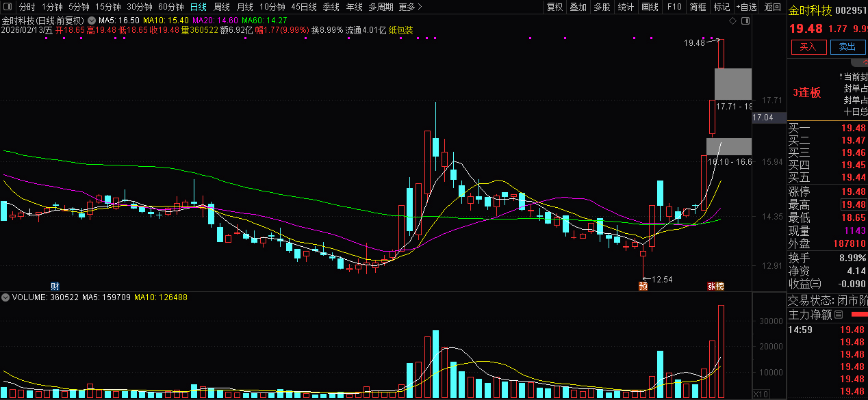Screen dimensions: 868x400
Task: Open F10 company information
Action: [x=673, y=7]
